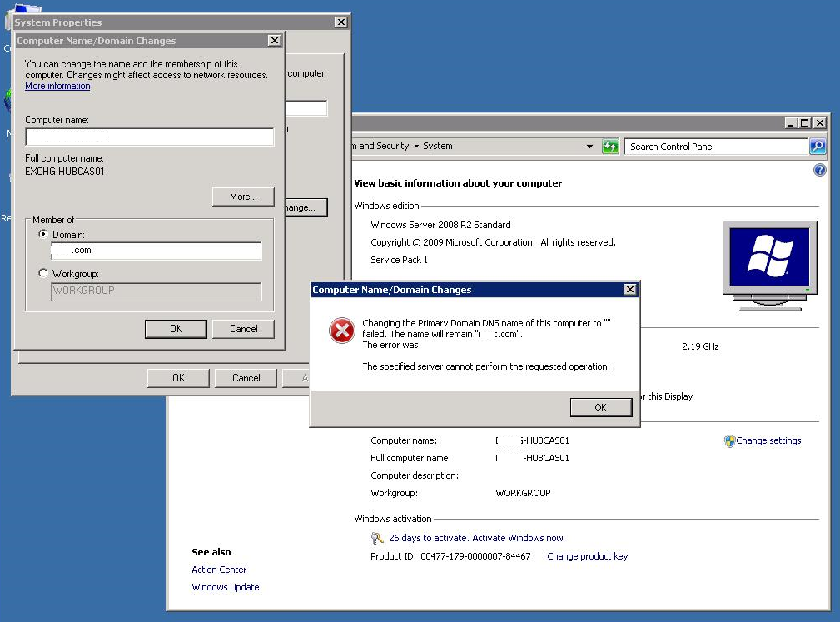
Task: Open Windows Update under See also
Action: tap(225, 587)
